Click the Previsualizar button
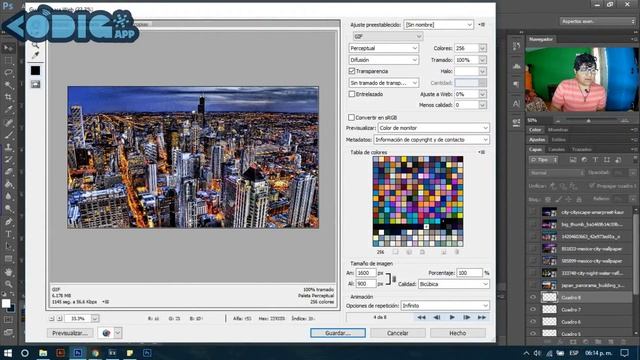This screenshot has height=360, width=640. (70, 333)
